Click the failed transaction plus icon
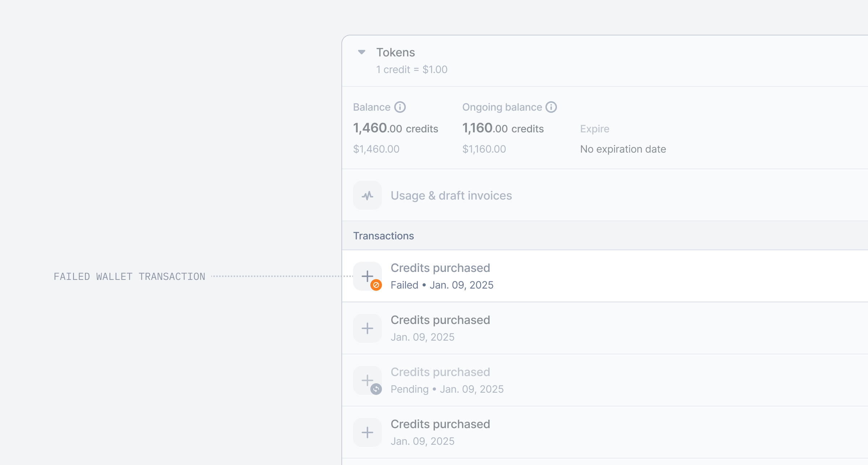 click(x=367, y=276)
